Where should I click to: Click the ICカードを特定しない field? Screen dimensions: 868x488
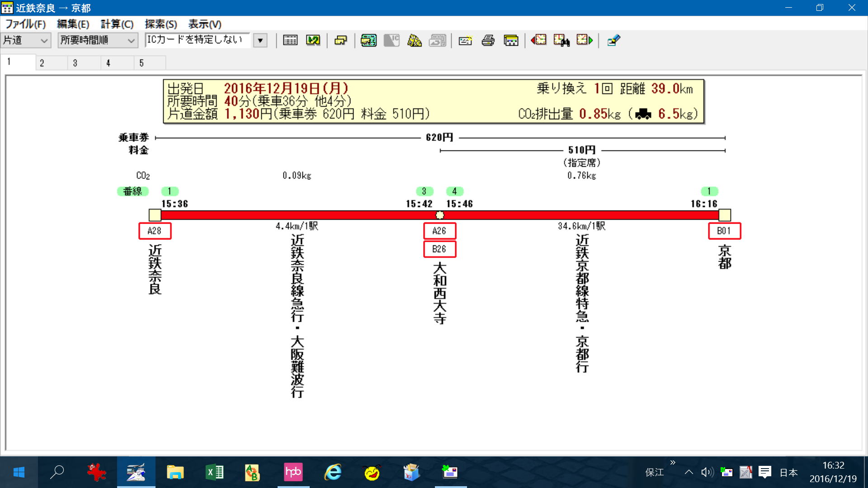198,40
